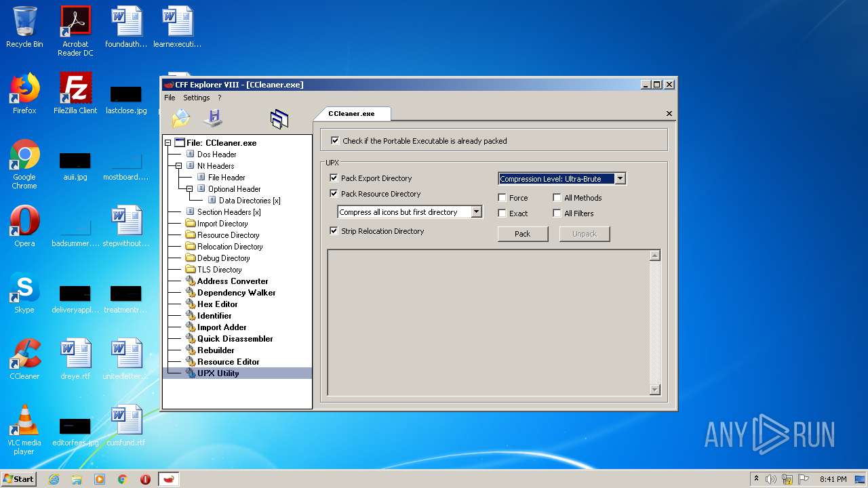Open the Import Directory folder
The image size is (868, 488).
222,224
